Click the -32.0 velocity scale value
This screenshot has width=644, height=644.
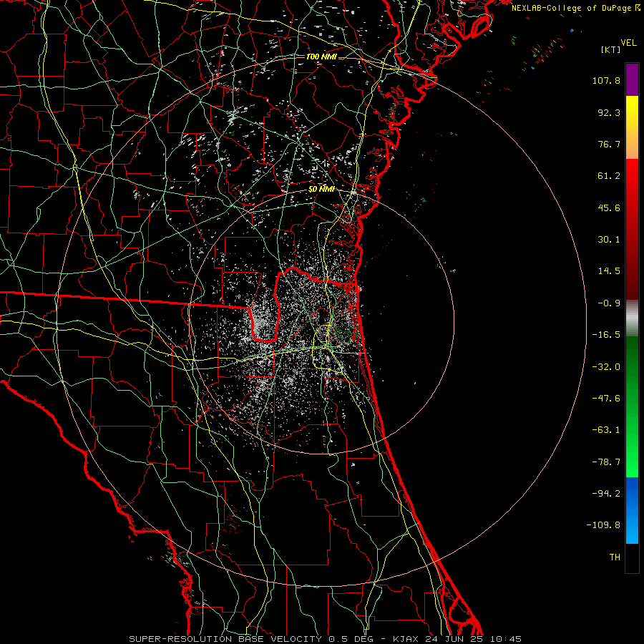(x=606, y=367)
